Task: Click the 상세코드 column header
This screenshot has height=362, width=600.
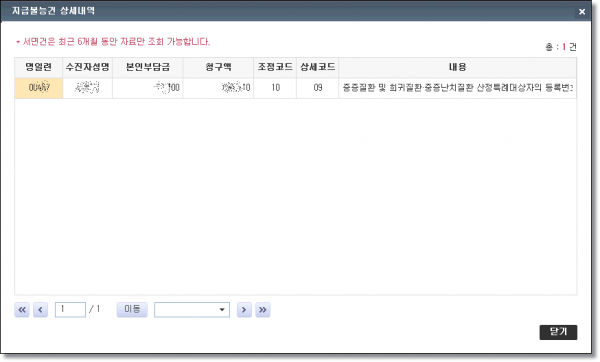Action: point(318,68)
